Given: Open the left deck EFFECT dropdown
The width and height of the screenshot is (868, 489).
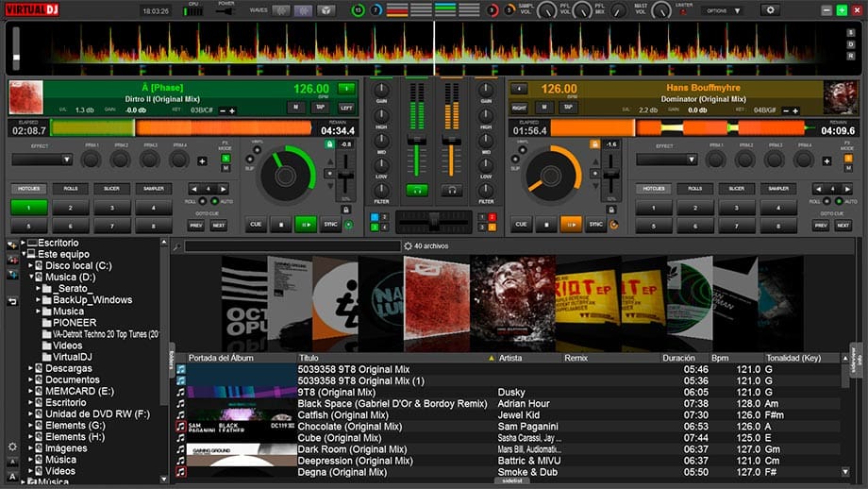Looking at the screenshot, I should pos(42,160).
